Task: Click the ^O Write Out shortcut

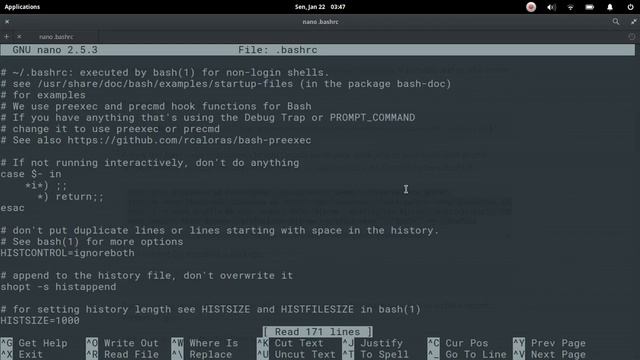Action: point(122,343)
